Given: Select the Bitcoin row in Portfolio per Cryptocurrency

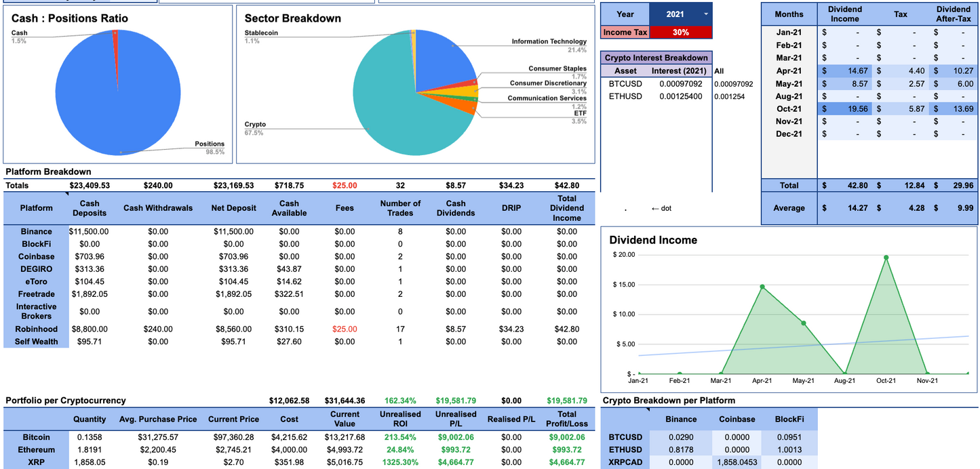Looking at the screenshot, I should (35, 437).
